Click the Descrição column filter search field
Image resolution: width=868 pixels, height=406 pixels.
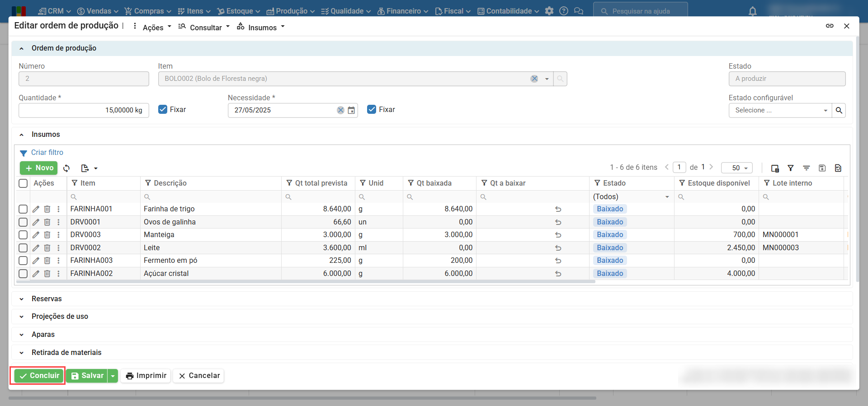coord(211,197)
